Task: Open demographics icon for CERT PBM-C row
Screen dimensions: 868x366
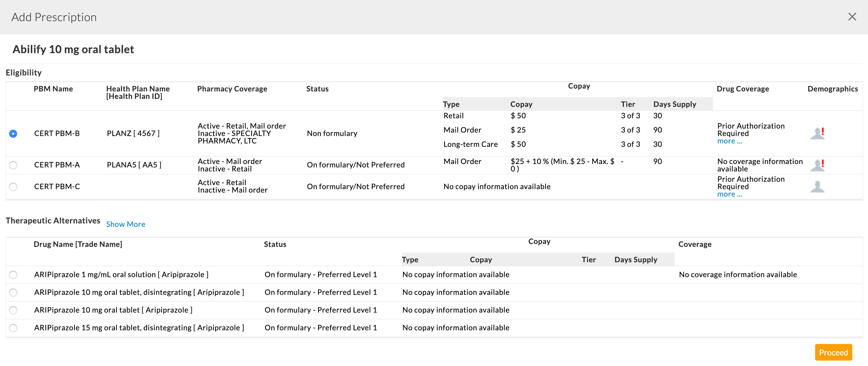Action: 817,187
